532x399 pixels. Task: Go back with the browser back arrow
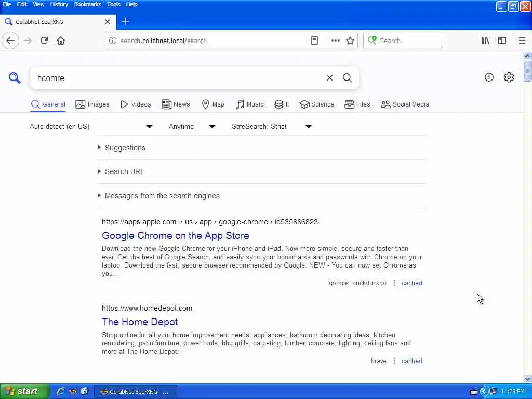pos(10,41)
